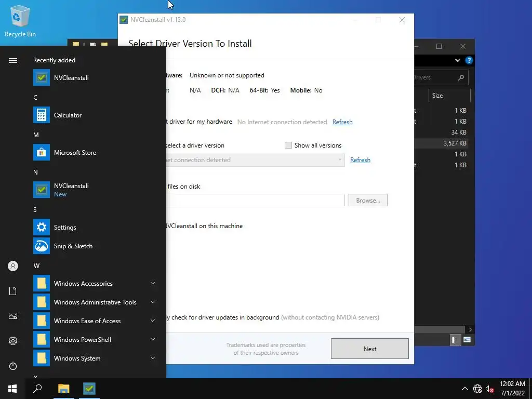
Task: Switch to NVCleanstall taskbar icon
Action: point(89,389)
